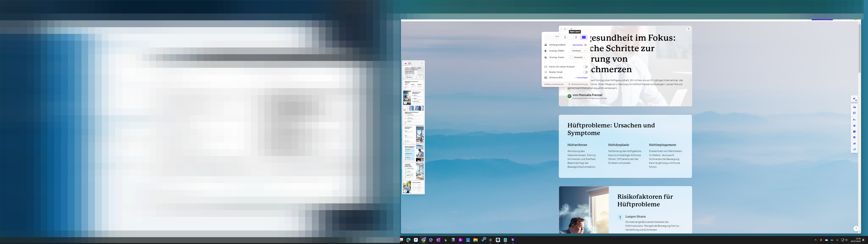Click the Hüftdysplasie column heading
This screenshot has height=244, width=868.
tap(619, 145)
